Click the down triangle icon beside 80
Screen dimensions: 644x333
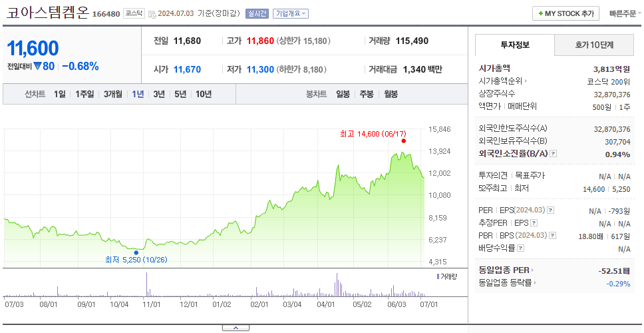pyautogui.click(x=37, y=66)
